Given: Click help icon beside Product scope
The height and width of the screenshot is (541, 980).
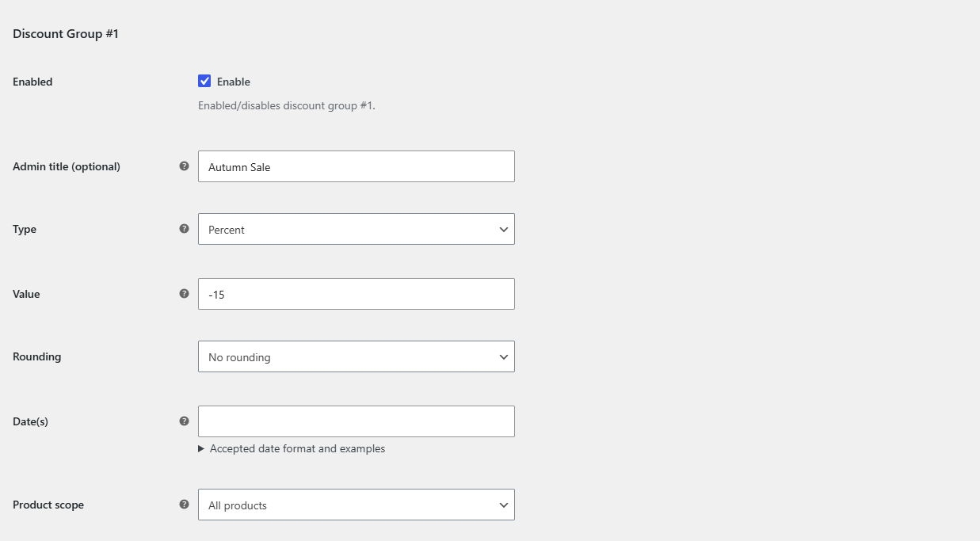Looking at the screenshot, I should [x=184, y=505].
